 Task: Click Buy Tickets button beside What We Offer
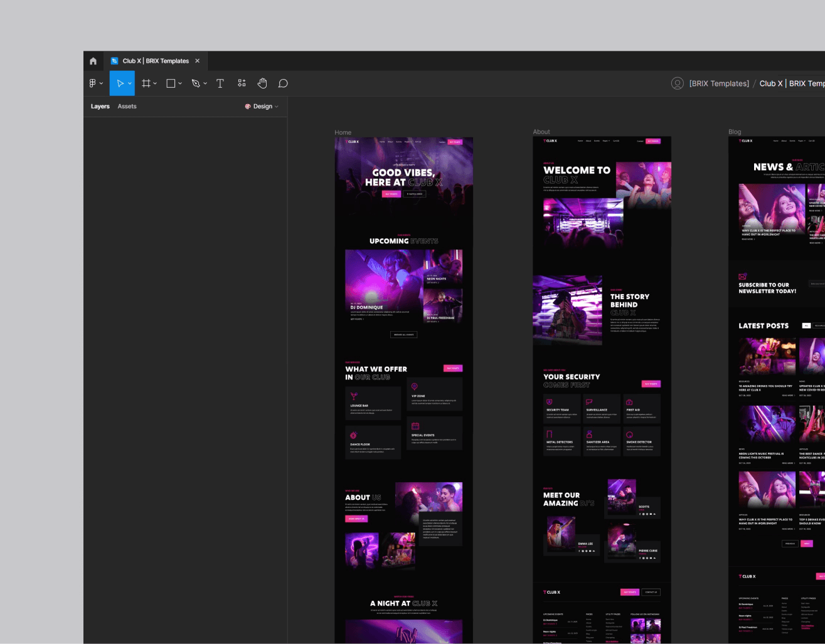[x=453, y=368]
